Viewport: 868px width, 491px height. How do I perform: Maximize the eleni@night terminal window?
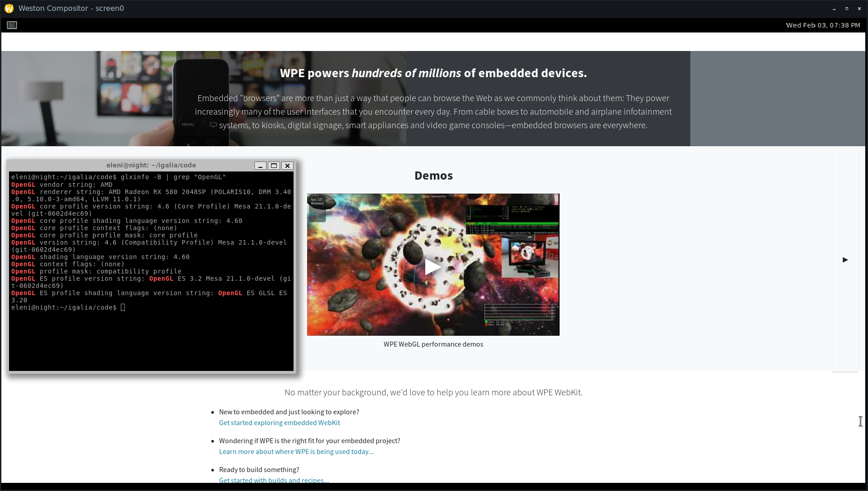tap(274, 166)
